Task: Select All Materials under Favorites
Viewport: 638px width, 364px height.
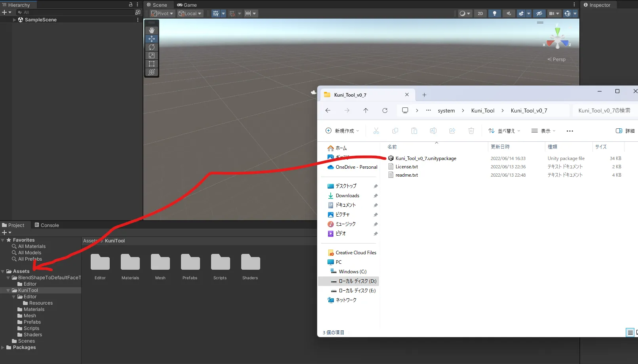Action: (x=32, y=246)
